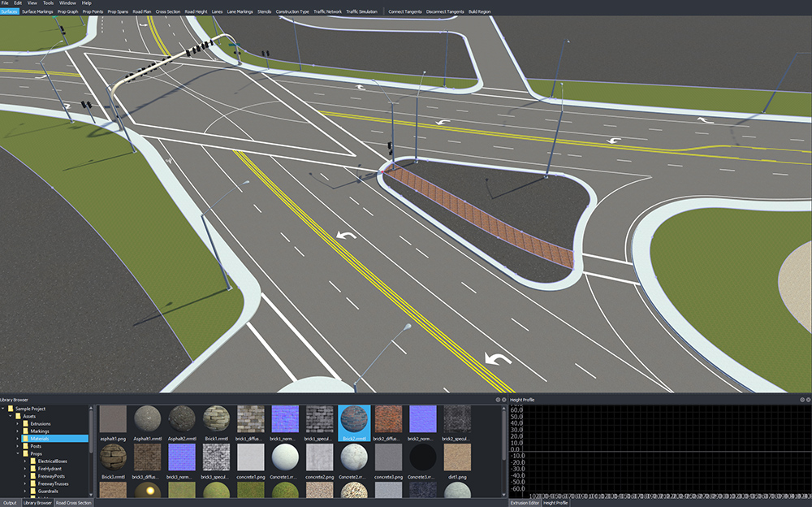
Task: Collapse the Props folder in tree
Action: pos(18,453)
